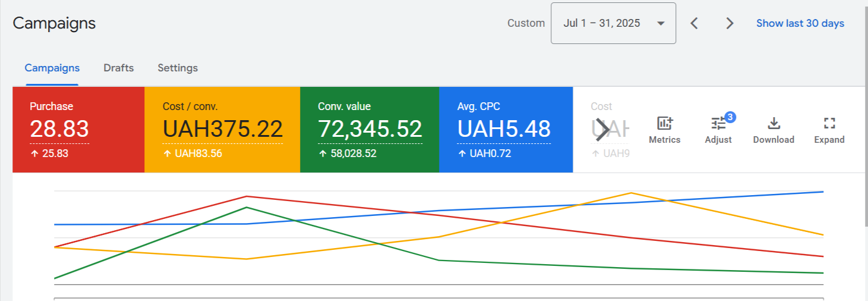Open the Settings tab
This screenshot has width=868, height=301.
click(178, 68)
